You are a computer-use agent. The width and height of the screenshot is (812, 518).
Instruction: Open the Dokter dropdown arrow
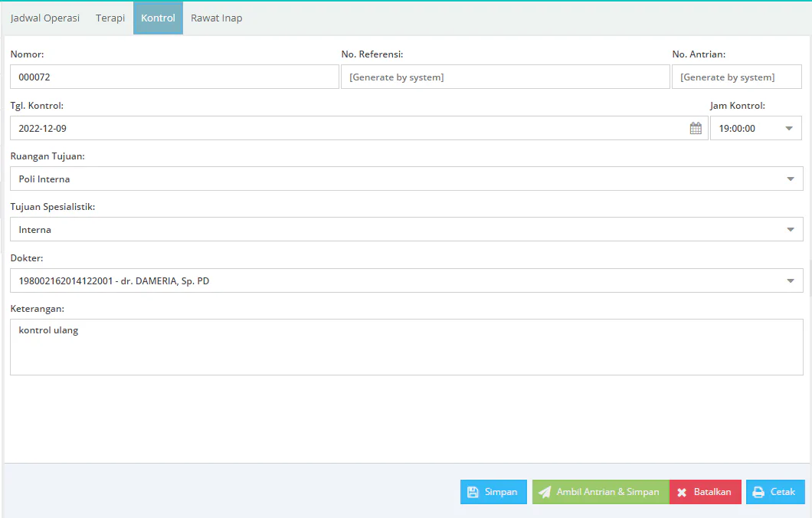click(791, 280)
